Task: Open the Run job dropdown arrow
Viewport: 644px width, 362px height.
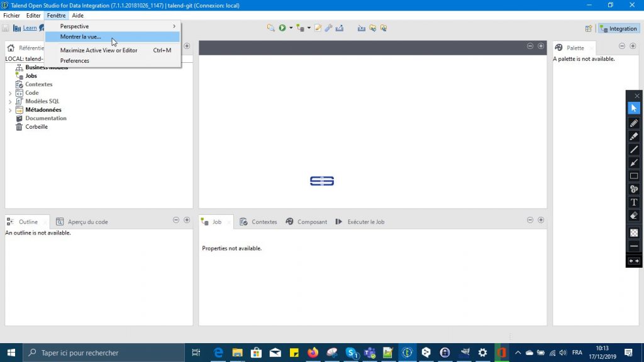Action: [x=291, y=28]
